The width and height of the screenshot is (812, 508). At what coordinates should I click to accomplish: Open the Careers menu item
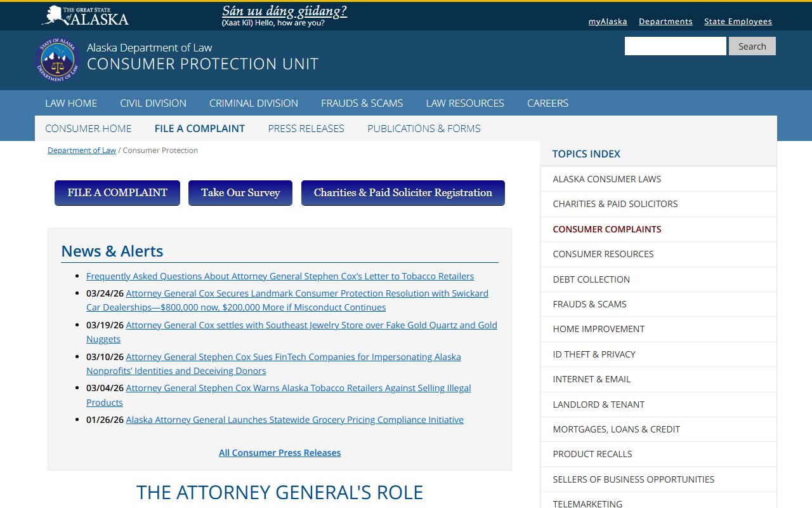click(548, 103)
